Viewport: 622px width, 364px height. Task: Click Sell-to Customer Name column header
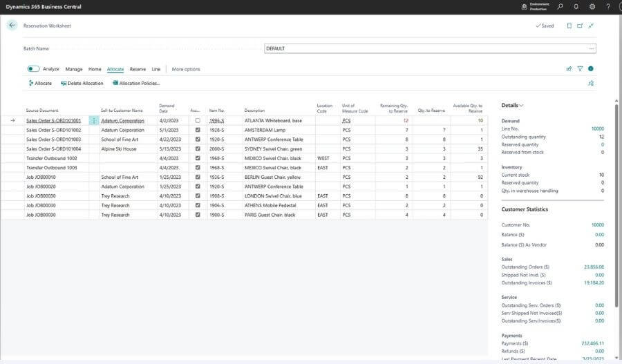(x=122, y=111)
